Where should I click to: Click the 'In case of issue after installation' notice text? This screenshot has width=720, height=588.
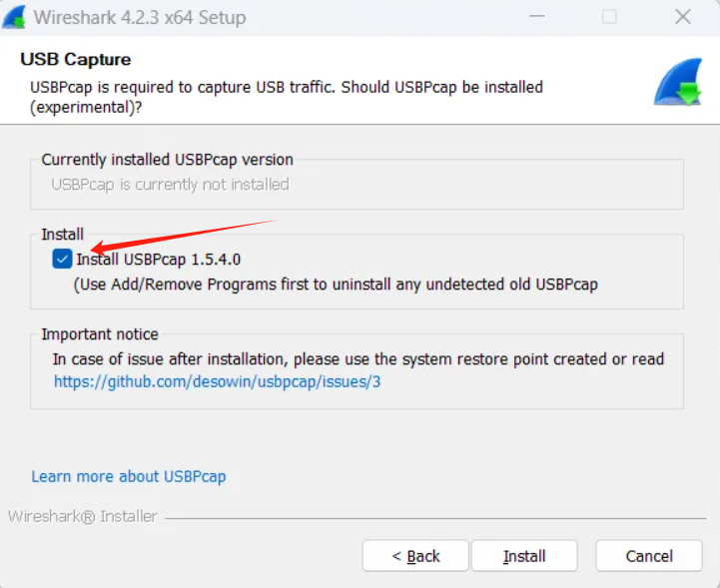(359, 359)
